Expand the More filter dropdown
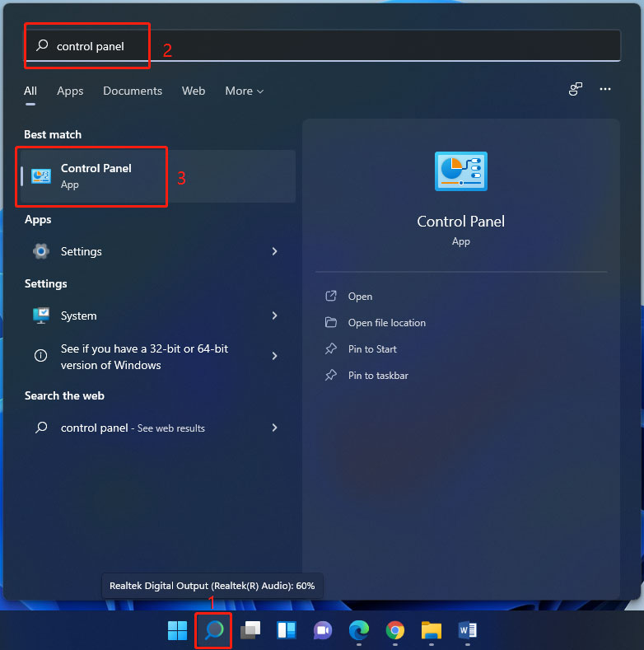This screenshot has width=644, height=650. 244,91
